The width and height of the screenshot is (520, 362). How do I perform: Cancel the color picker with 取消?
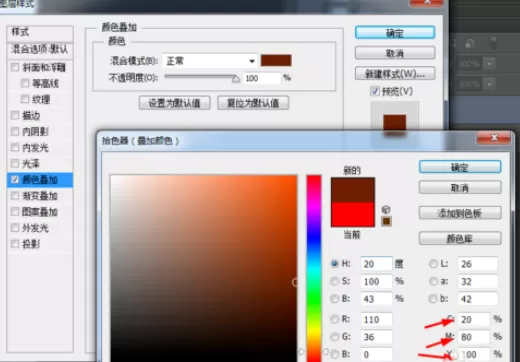click(460, 188)
